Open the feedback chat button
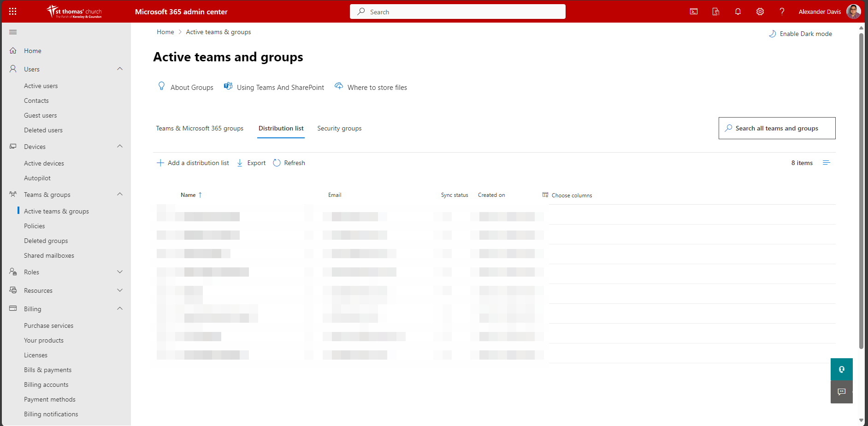Viewport: 868px width, 426px height. 842,392
